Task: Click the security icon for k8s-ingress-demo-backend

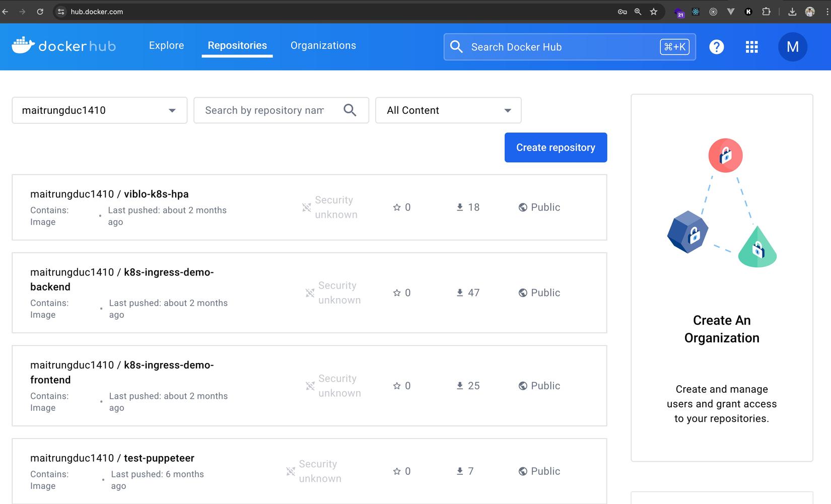Action: (x=310, y=293)
